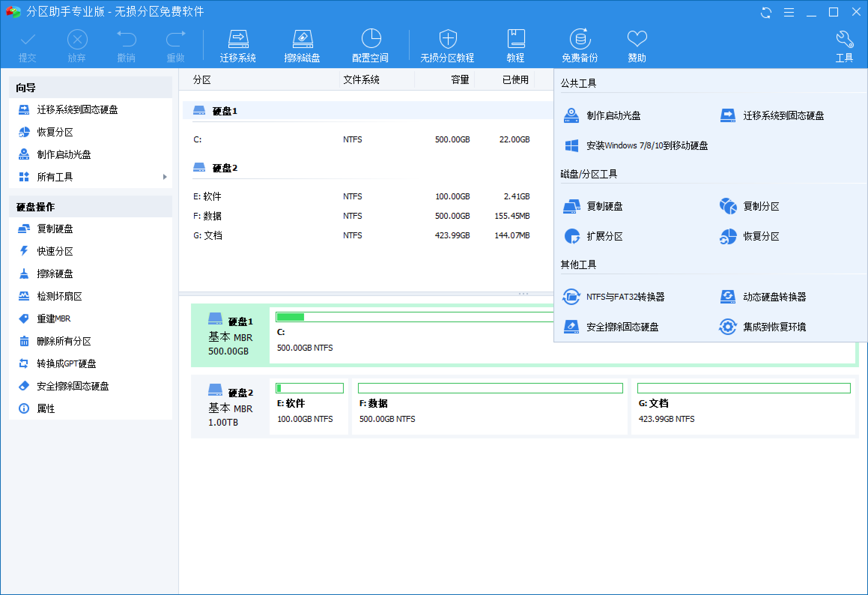Image resolution: width=868 pixels, height=595 pixels.
Task: Click 恢复分区 in wizard sidebar
Action: click(91, 132)
